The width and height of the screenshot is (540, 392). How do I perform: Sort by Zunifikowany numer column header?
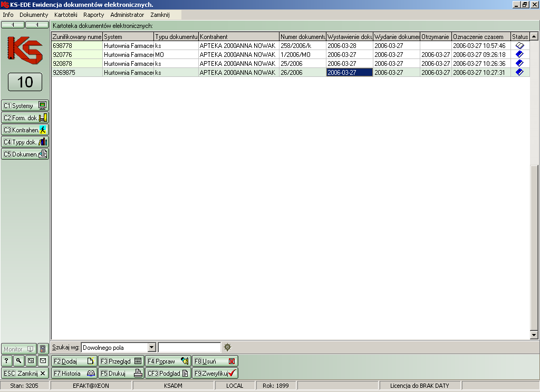[77, 36]
